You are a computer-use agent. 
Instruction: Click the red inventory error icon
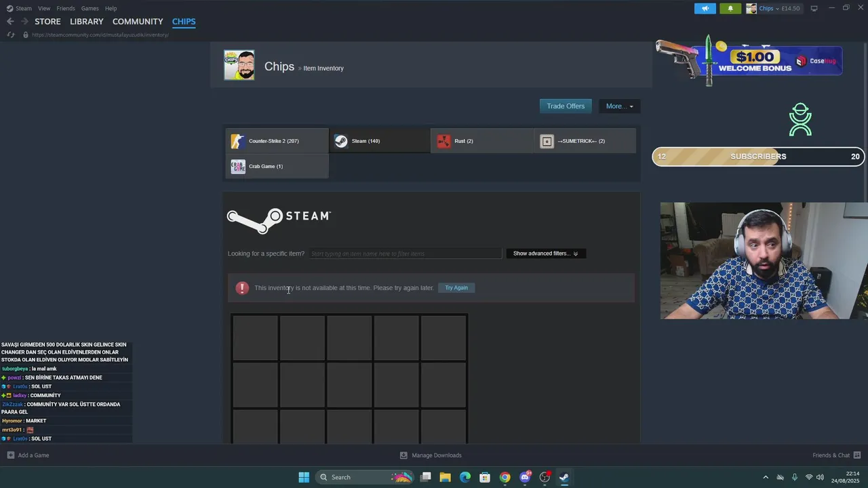pyautogui.click(x=242, y=288)
